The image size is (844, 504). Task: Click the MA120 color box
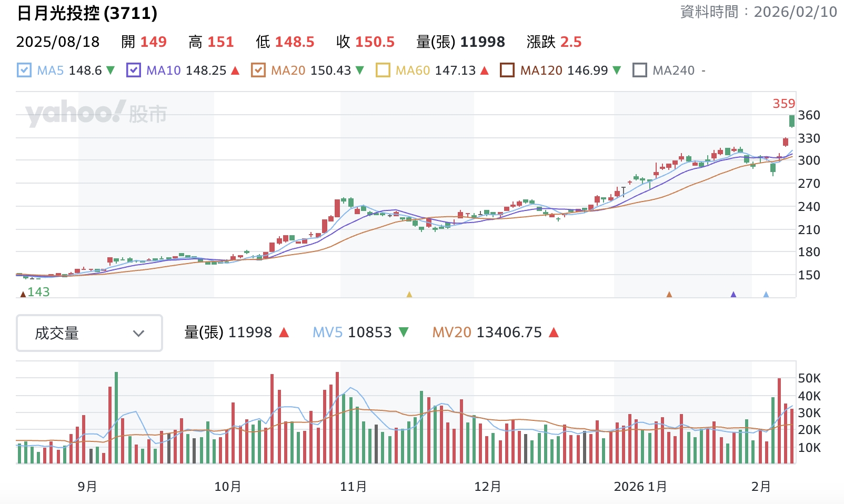pos(507,70)
